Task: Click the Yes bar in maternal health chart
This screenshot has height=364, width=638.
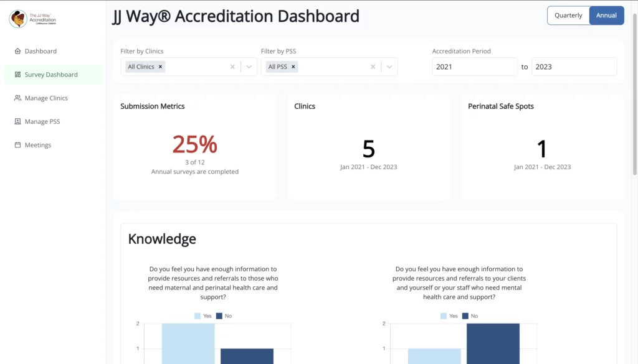Action: coord(188,343)
